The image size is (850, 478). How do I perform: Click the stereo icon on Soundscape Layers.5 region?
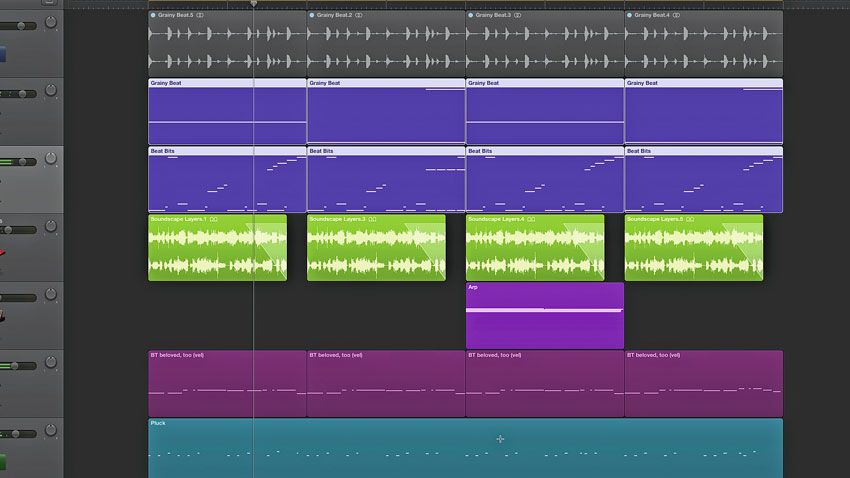click(x=691, y=219)
